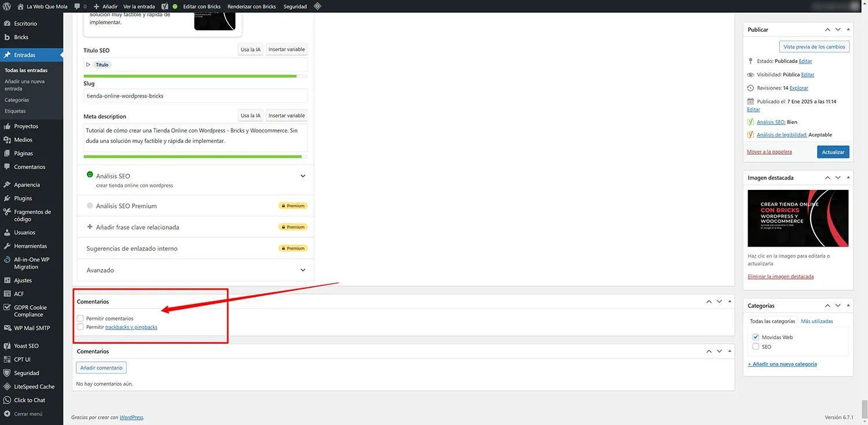
Task: Open Ajustes settings in sidebar
Action: pos(23,280)
